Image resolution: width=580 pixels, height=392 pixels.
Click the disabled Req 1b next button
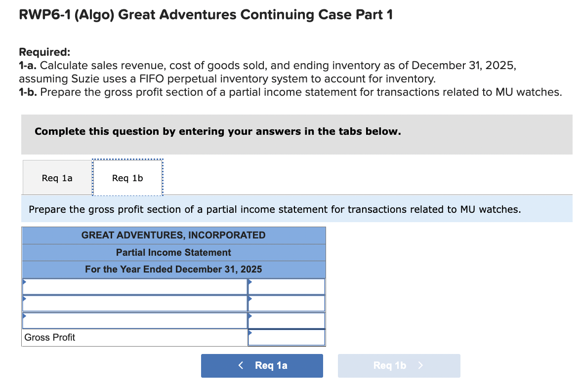pos(399,365)
